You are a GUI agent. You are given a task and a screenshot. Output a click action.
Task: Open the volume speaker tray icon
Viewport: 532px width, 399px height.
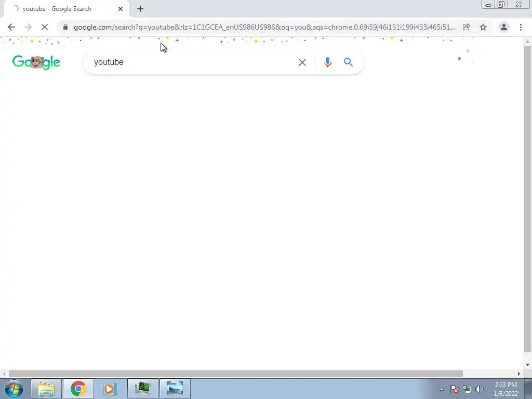click(x=480, y=389)
